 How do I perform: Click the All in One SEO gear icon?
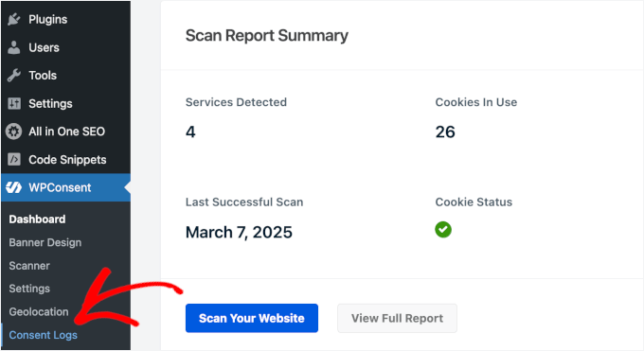(13, 132)
